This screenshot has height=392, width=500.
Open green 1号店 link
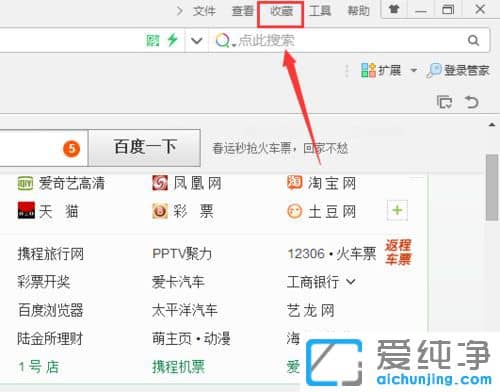tap(39, 367)
